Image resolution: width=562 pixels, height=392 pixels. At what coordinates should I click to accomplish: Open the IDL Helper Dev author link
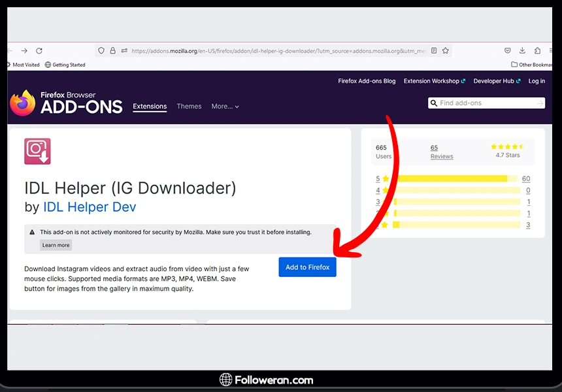coord(90,207)
